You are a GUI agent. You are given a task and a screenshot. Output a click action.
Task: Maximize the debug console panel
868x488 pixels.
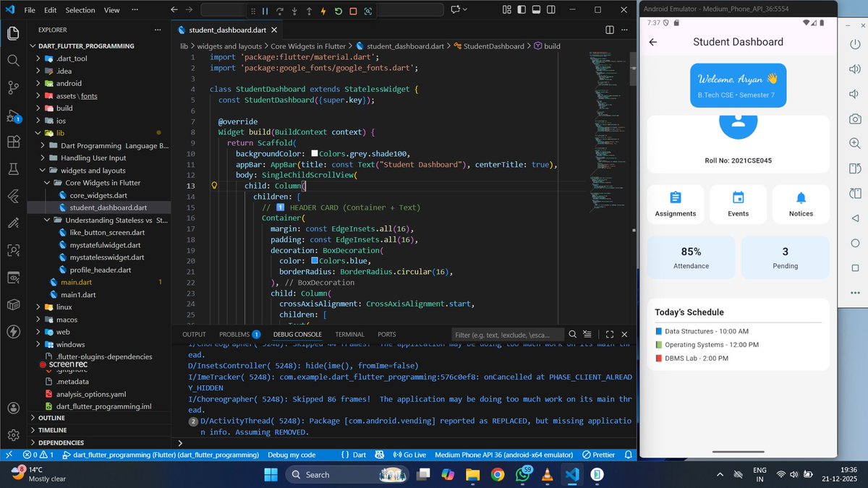(610, 335)
